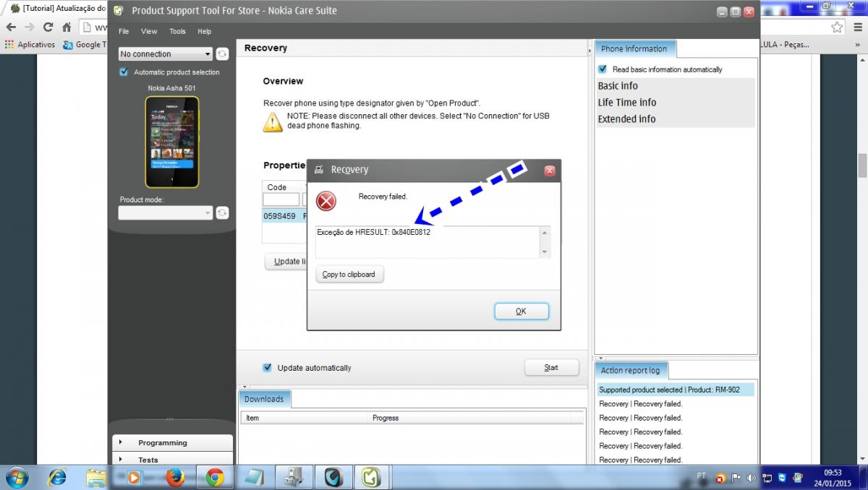Click the Start button
Screen dimensions: 868x490
pos(551,368)
